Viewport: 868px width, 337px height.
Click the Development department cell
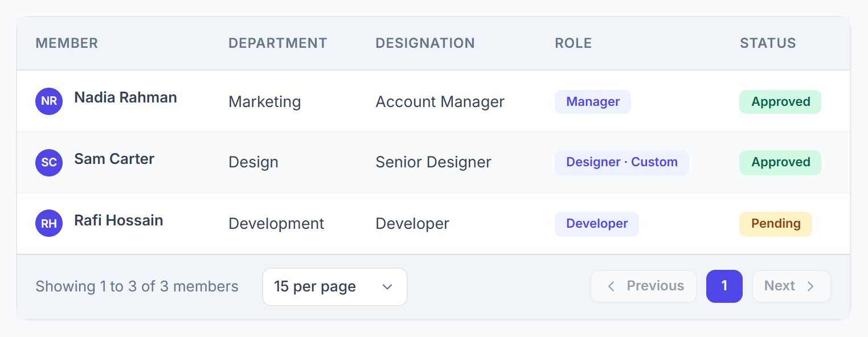[276, 224]
